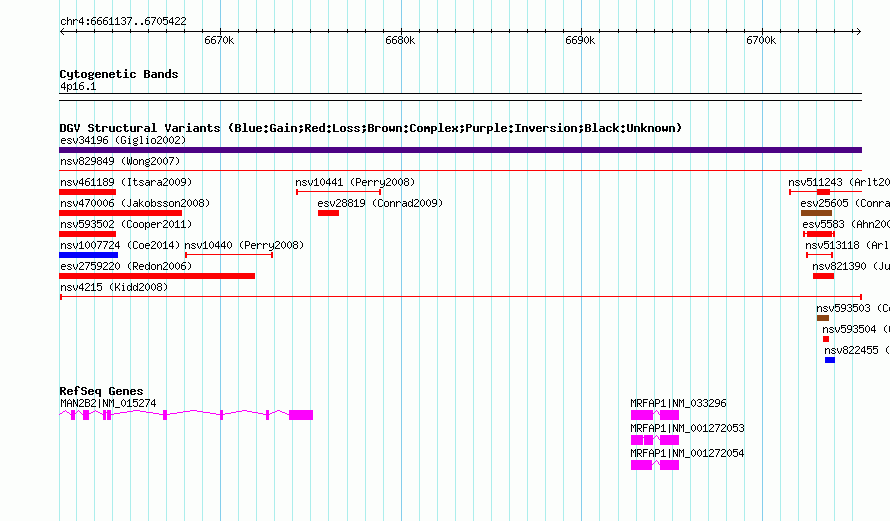The height and width of the screenshot is (521, 890).
Task: Click the 6670k ruler mark
Action: pos(219,40)
